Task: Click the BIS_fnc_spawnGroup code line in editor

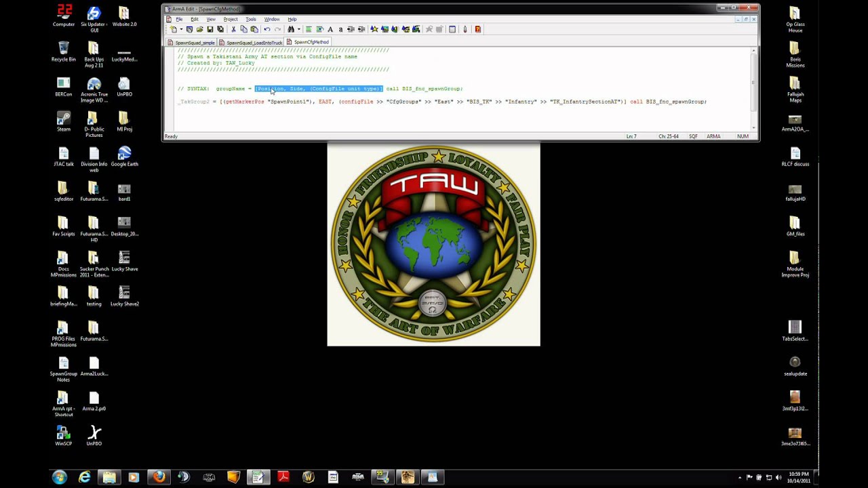Action: coord(442,102)
